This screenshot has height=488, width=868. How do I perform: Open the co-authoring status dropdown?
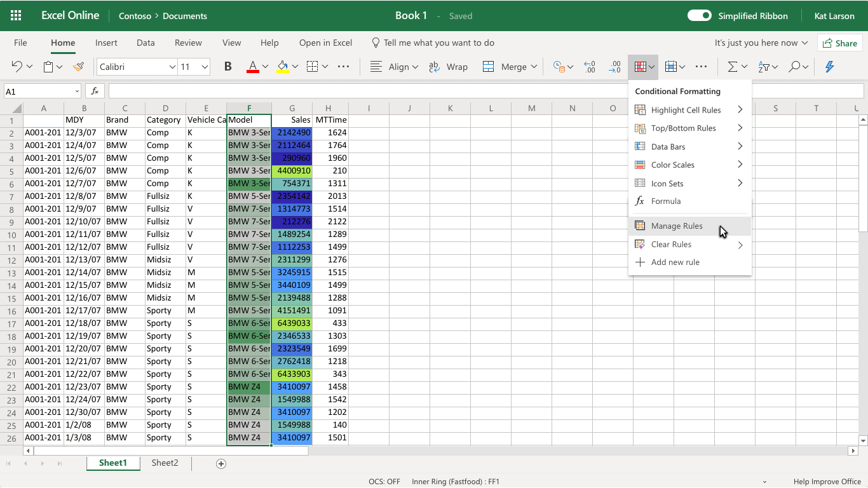(x=761, y=43)
